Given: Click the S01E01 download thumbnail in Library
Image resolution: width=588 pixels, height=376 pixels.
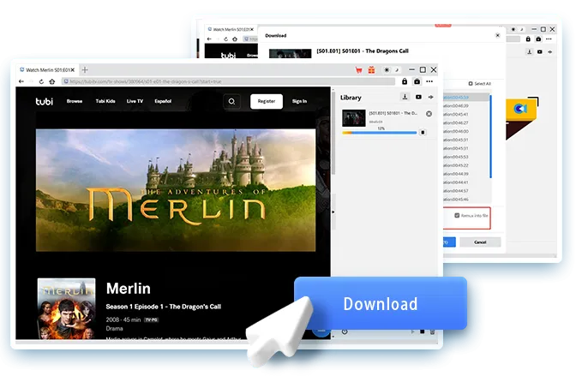Looking at the screenshot, I should [354, 117].
